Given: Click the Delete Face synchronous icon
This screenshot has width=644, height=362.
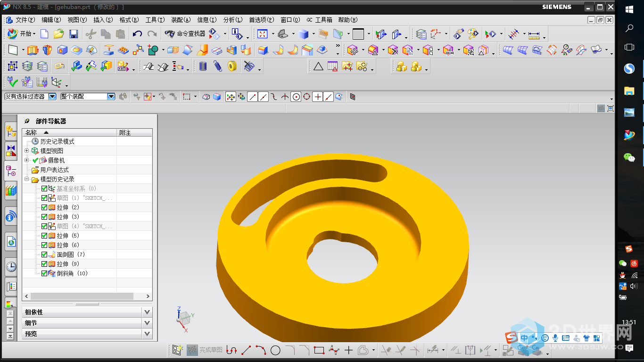Looking at the screenshot, I should (x=393, y=50).
